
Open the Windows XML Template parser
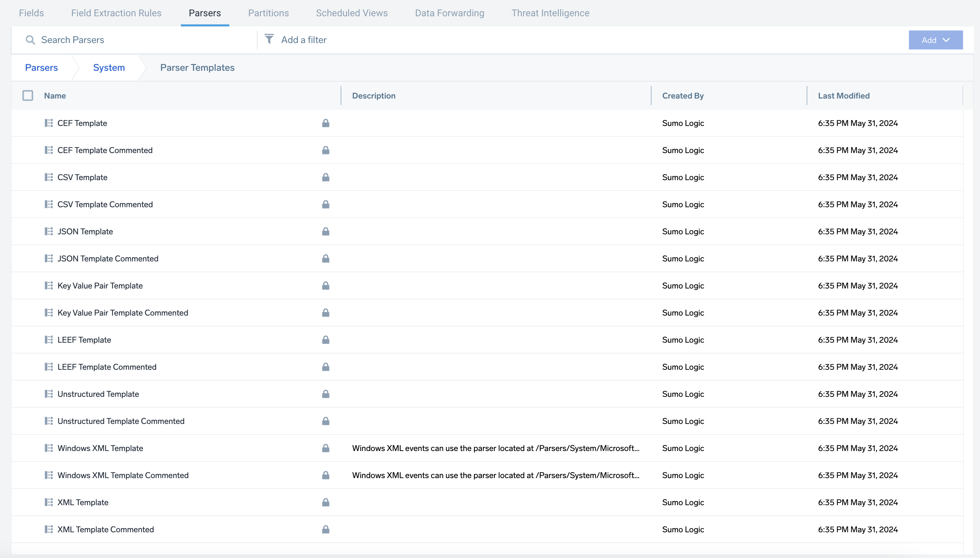(x=100, y=448)
